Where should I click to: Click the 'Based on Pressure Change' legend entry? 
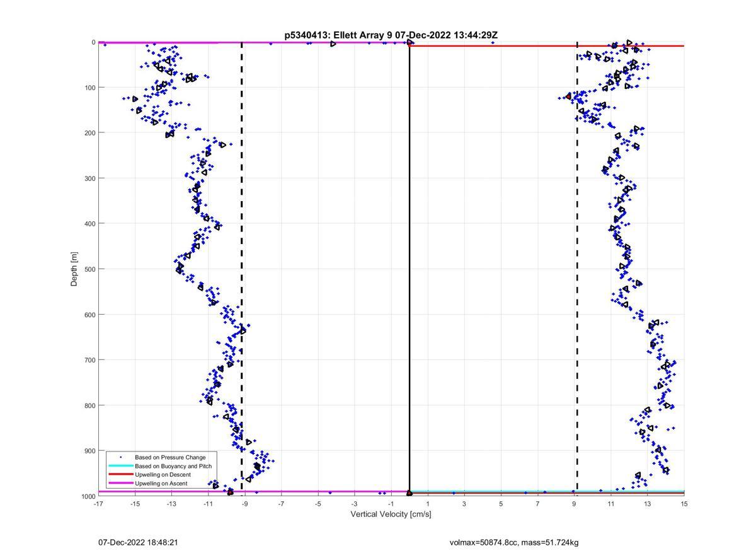coord(170,456)
